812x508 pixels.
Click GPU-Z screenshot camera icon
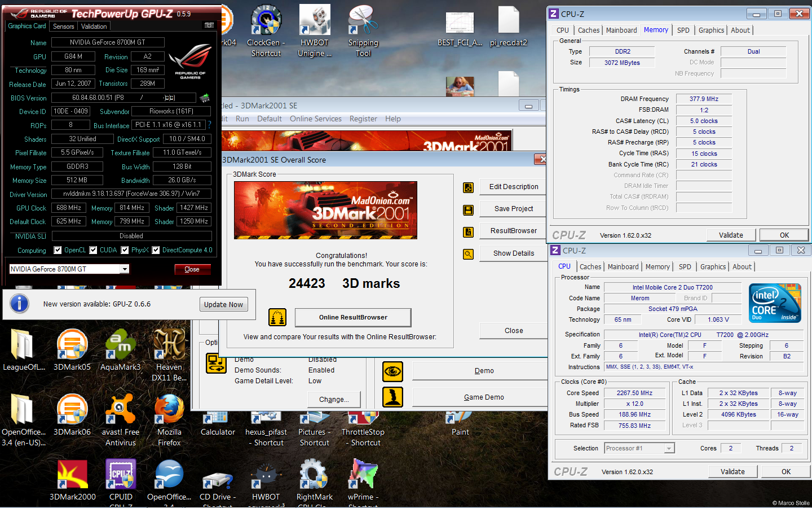[x=209, y=25]
